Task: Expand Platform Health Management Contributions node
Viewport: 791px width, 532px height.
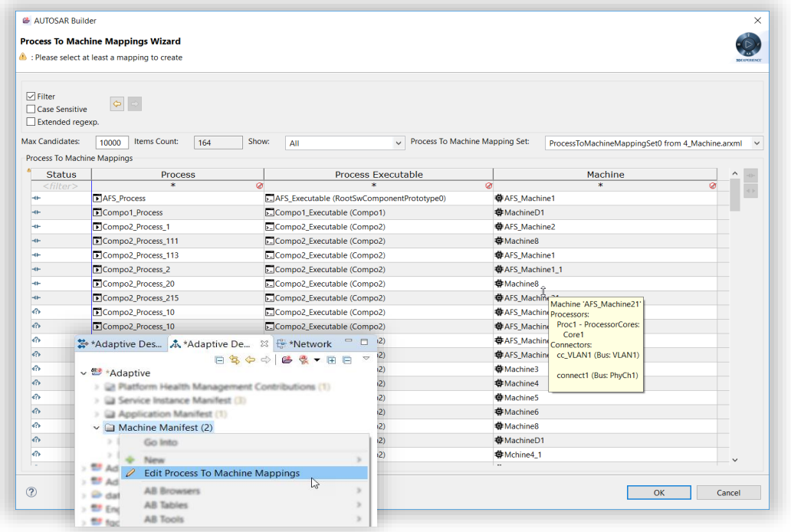Action: pyautogui.click(x=97, y=386)
